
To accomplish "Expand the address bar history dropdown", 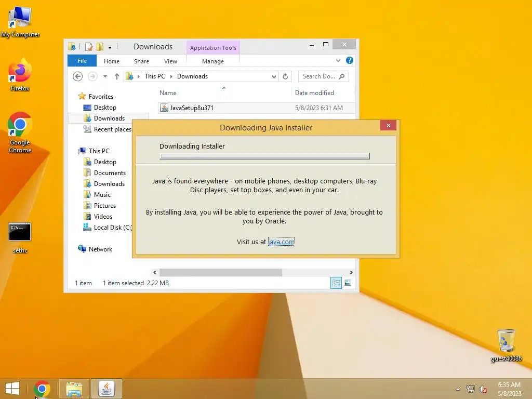I will pos(274,76).
